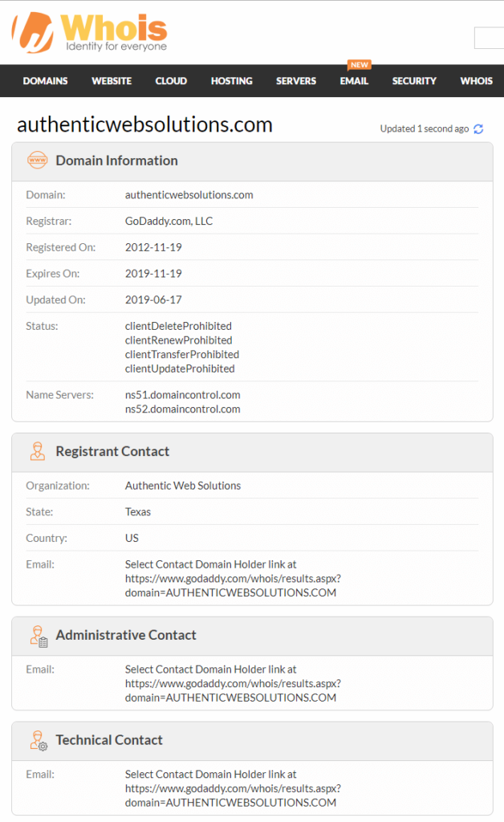Click the 'Identity for everyone' tagline
This screenshot has width=504, height=822.
(x=116, y=46)
